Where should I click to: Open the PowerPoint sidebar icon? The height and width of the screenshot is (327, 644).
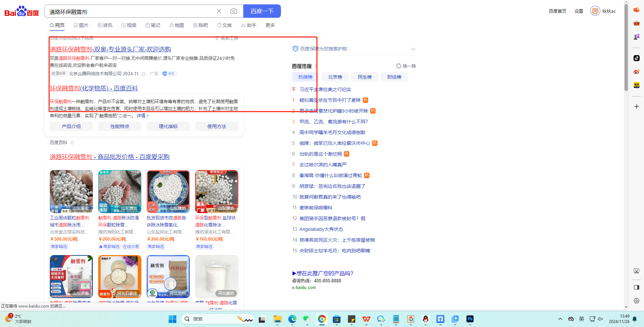click(x=636, y=10)
